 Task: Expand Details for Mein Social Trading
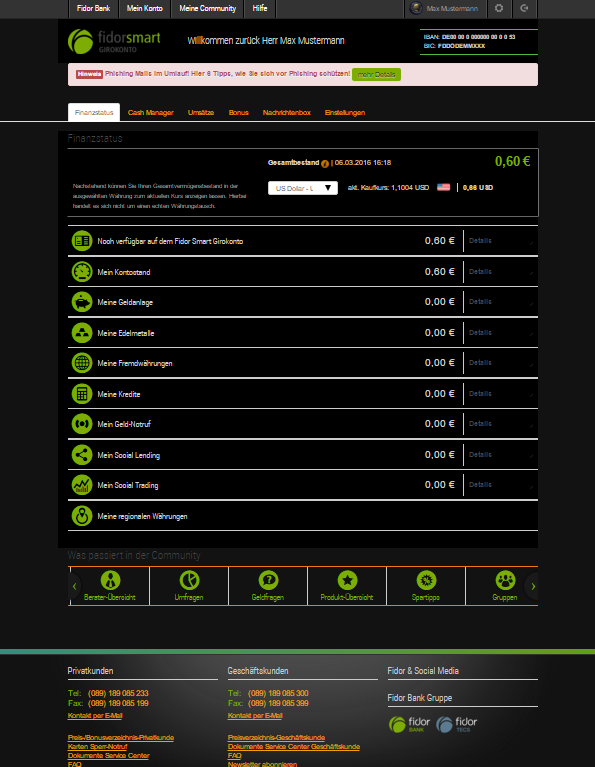[501, 485]
